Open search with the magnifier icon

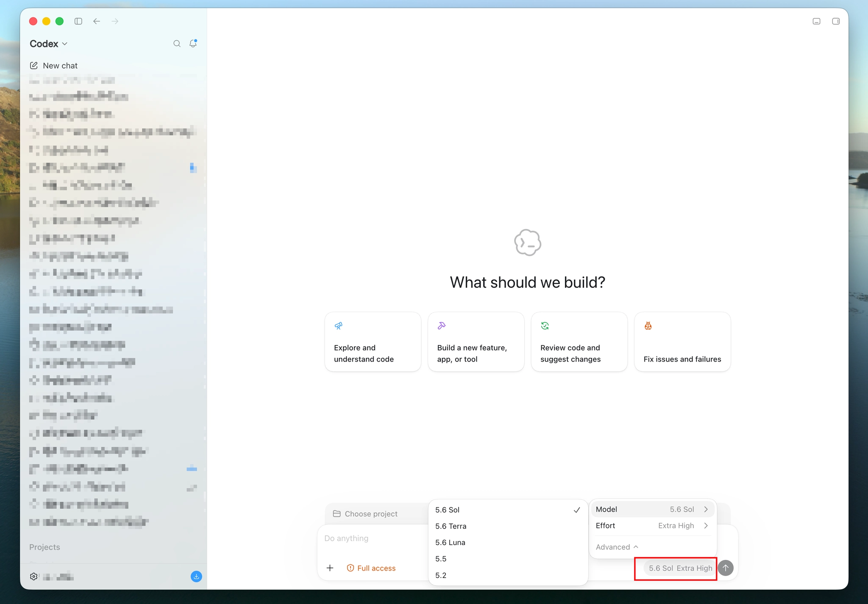[x=177, y=44]
